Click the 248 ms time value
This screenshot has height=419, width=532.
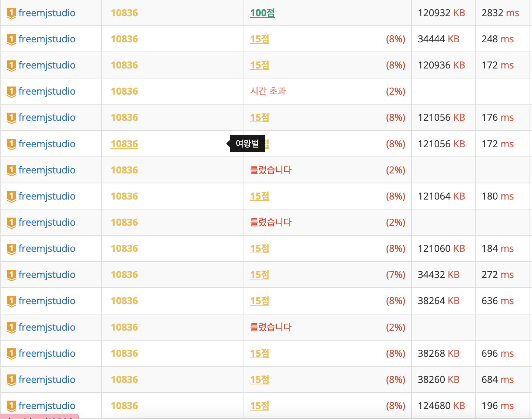click(x=497, y=39)
